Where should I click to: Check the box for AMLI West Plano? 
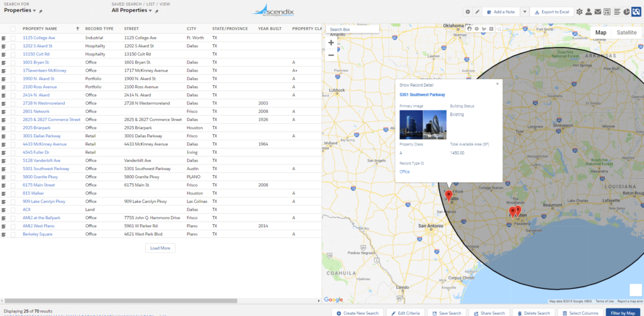pyautogui.click(x=13, y=226)
